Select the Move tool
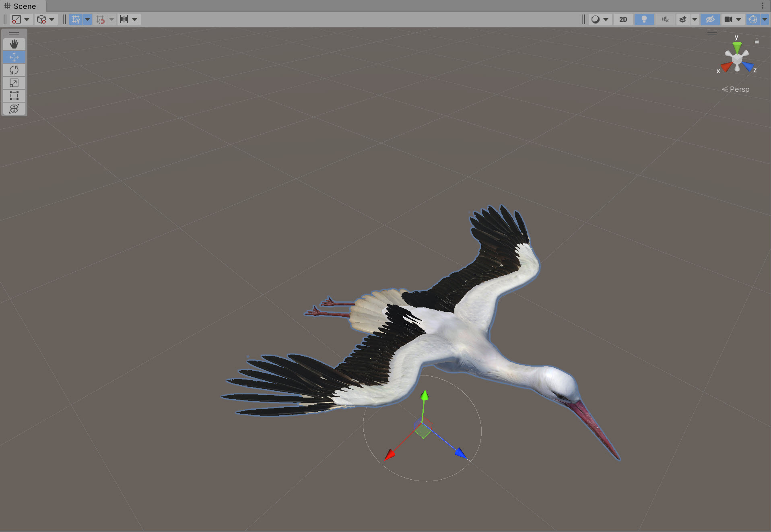Screen dimensions: 771x532 [14, 57]
